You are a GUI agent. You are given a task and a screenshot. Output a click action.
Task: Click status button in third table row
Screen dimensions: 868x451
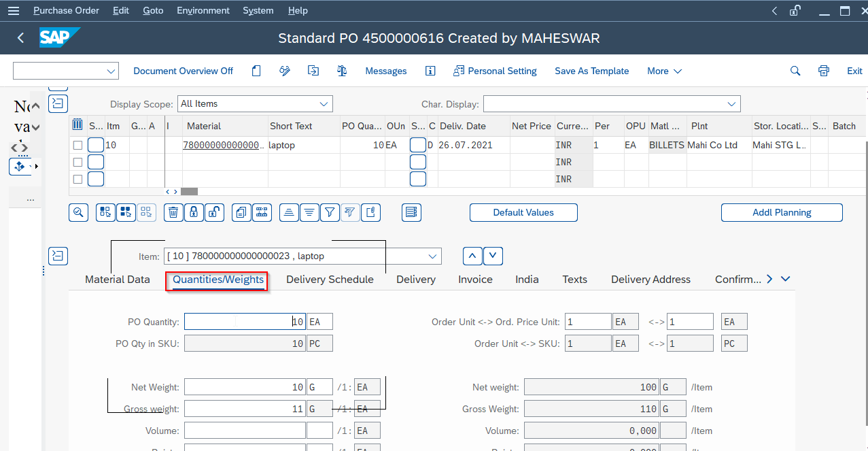96,179
